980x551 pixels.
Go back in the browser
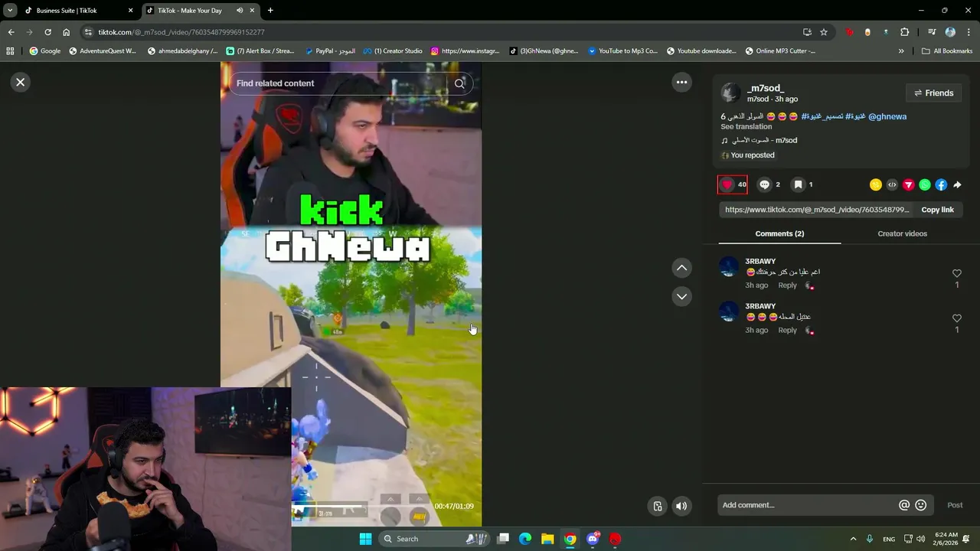11,32
